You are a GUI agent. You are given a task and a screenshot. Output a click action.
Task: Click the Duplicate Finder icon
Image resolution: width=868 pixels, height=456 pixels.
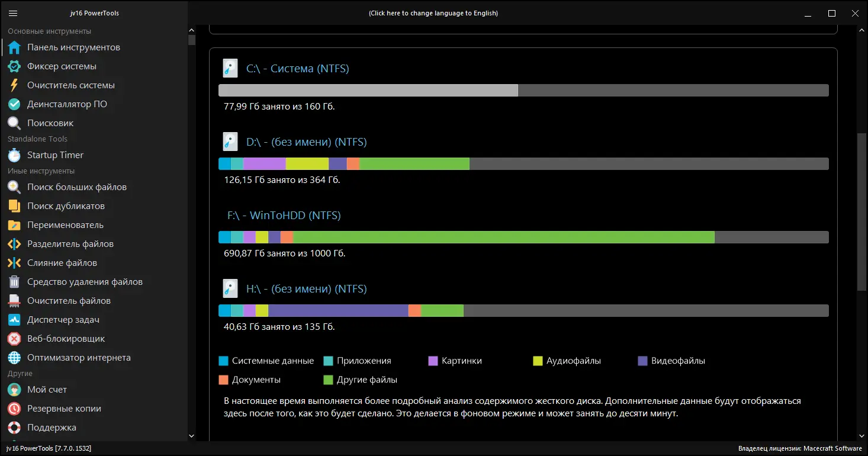pyautogui.click(x=14, y=206)
